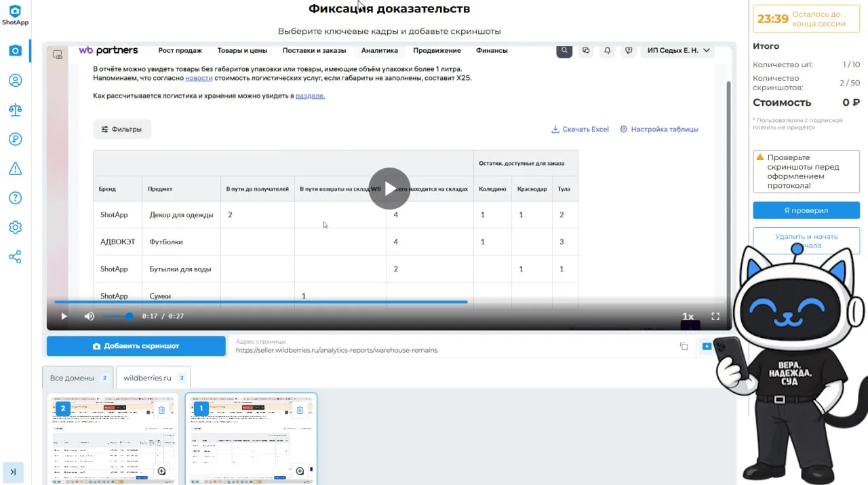
Task: Collapse the sidebar with the arrow button
Action: point(13,472)
